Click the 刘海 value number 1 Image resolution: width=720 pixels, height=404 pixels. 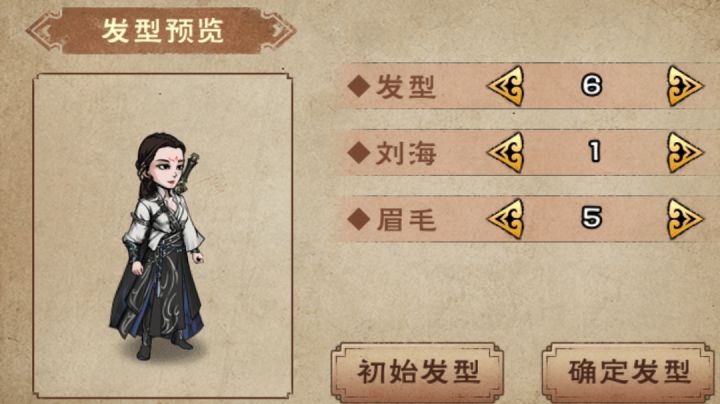[x=594, y=152]
